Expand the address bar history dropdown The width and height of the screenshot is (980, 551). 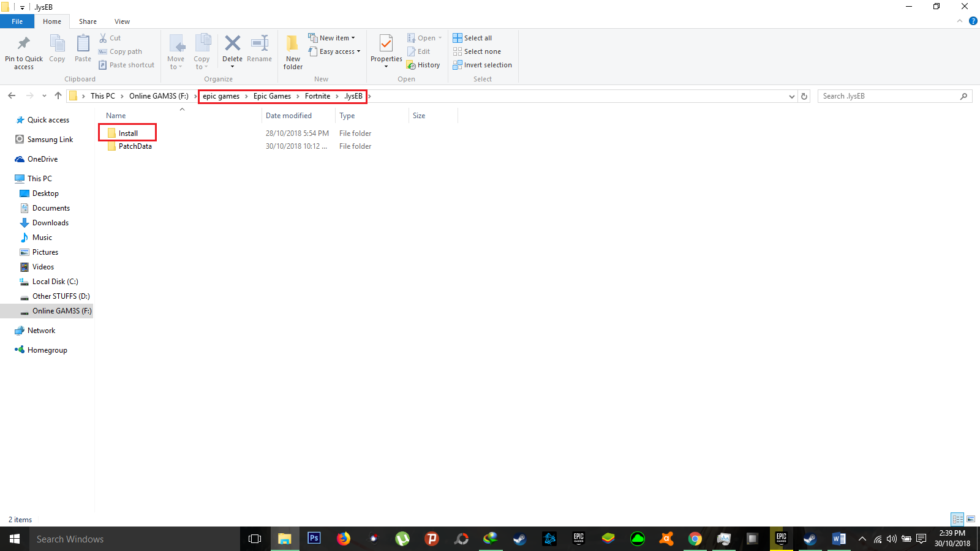[792, 96]
